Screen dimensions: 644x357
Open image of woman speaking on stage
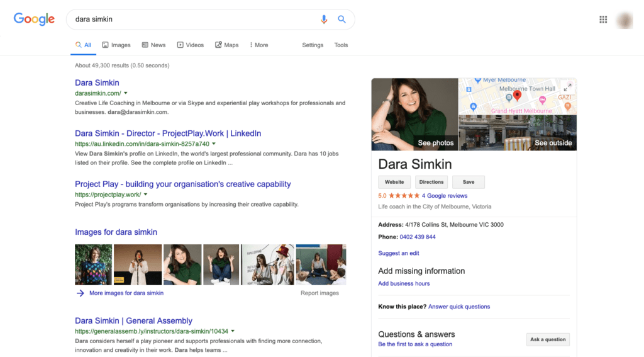138,264
